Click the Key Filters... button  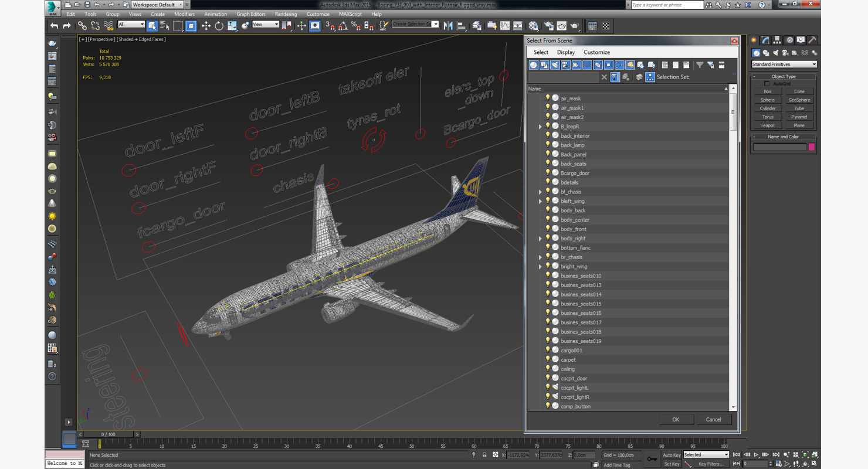[x=711, y=464]
